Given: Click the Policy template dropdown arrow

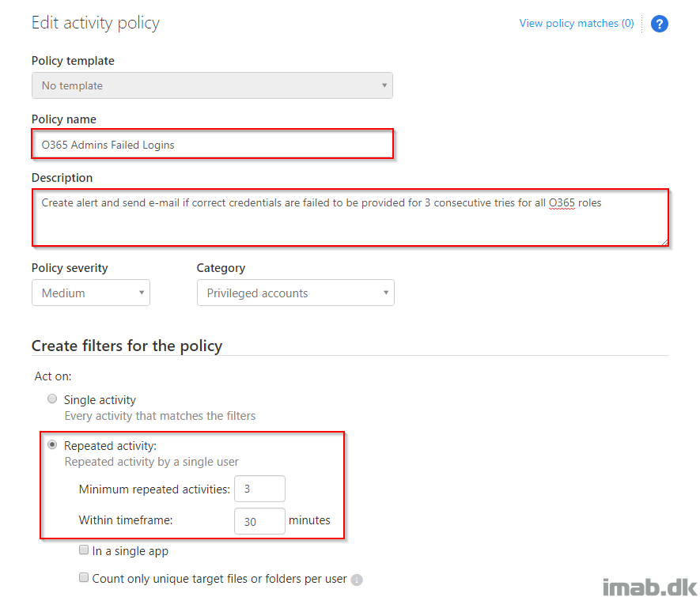Looking at the screenshot, I should (x=384, y=85).
